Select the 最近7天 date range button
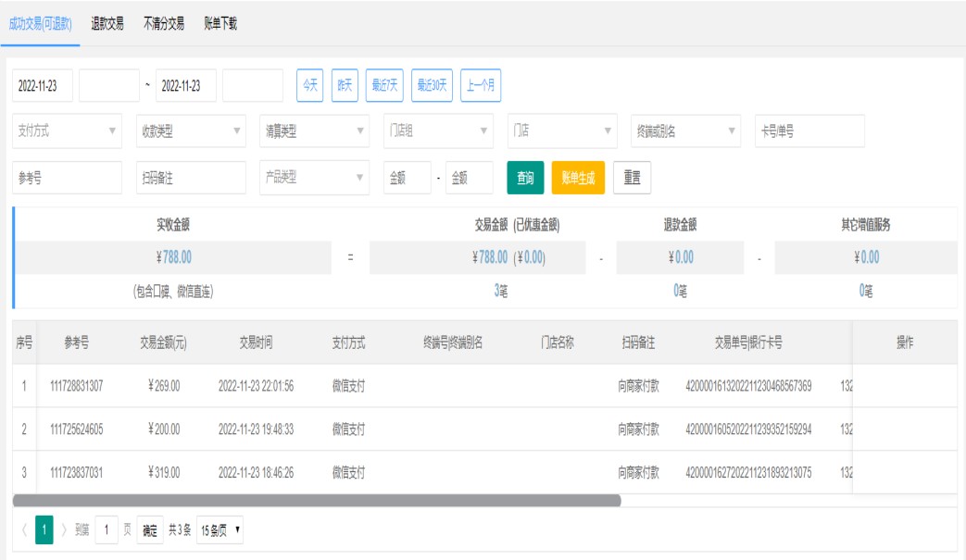The height and width of the screenshot is (560, 966). [x=384, y=85]
